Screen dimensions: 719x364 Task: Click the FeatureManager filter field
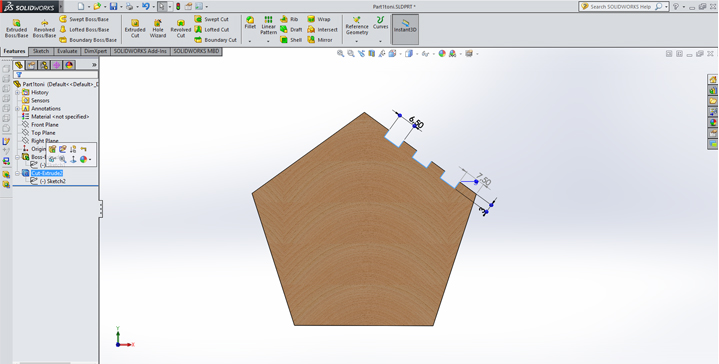tap(55, 75)
